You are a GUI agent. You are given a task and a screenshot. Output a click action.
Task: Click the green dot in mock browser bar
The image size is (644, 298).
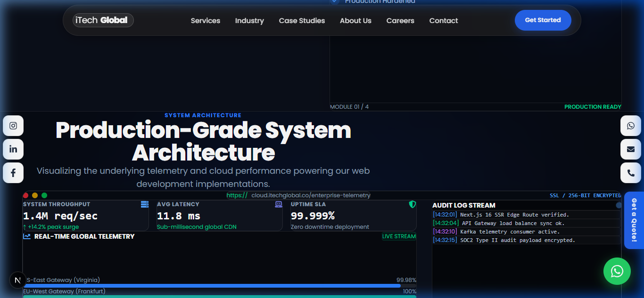44,195
